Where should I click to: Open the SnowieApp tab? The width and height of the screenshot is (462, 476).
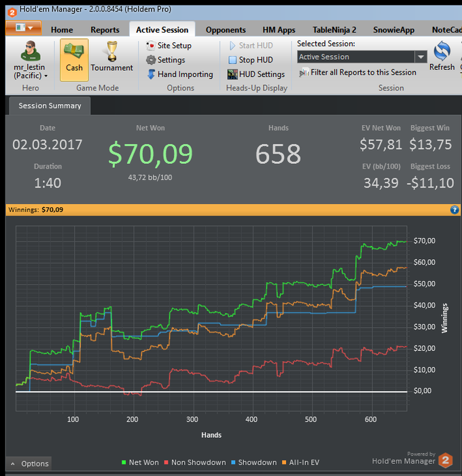(x=394, y=30)
